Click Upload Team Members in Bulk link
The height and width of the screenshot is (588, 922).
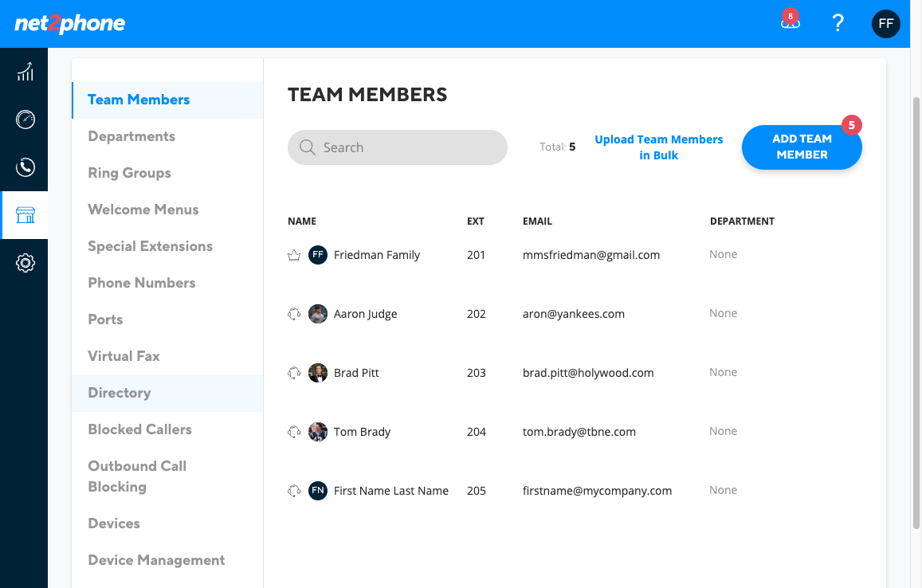click(658, 147)
